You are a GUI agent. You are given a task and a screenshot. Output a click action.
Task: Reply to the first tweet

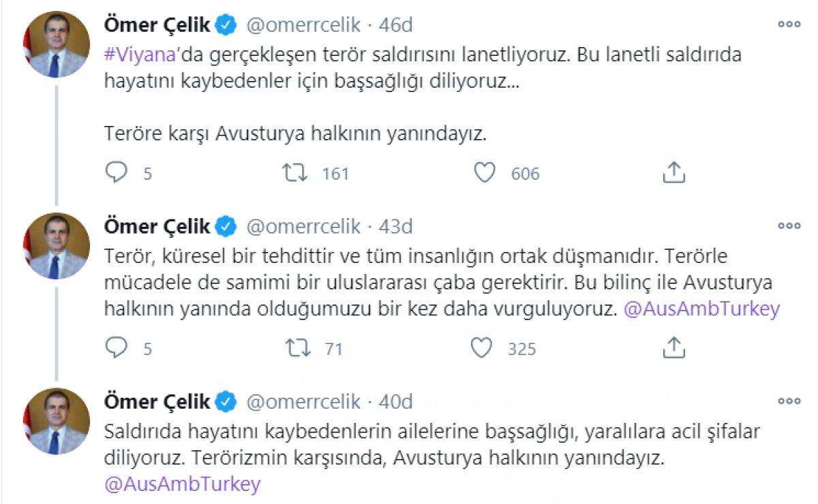[x=115, y=174]
